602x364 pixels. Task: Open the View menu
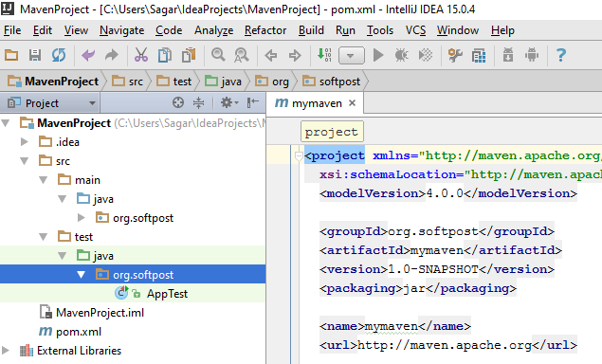coord(76,30)
